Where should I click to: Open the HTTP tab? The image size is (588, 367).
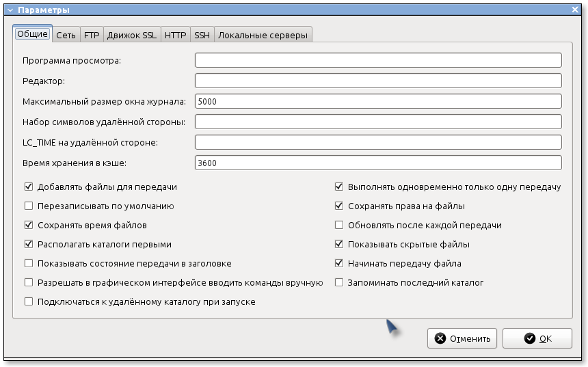click(176, 36)
